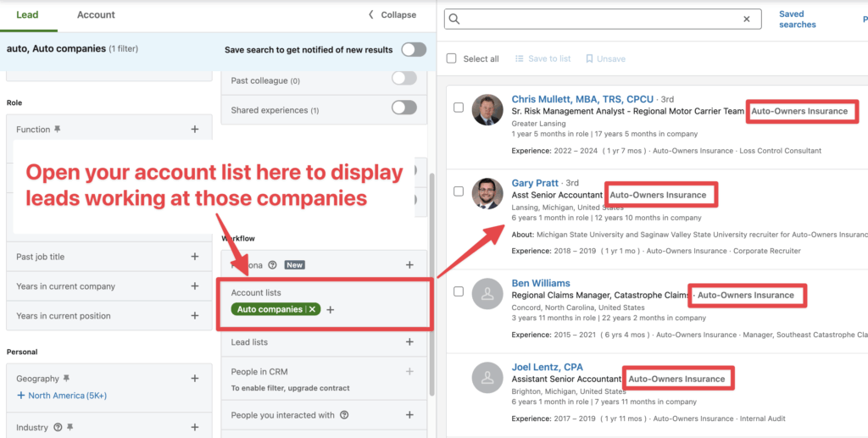Screen dimensions: 868x438
Task: Switch to the Account tab
Action: (96, 15)
